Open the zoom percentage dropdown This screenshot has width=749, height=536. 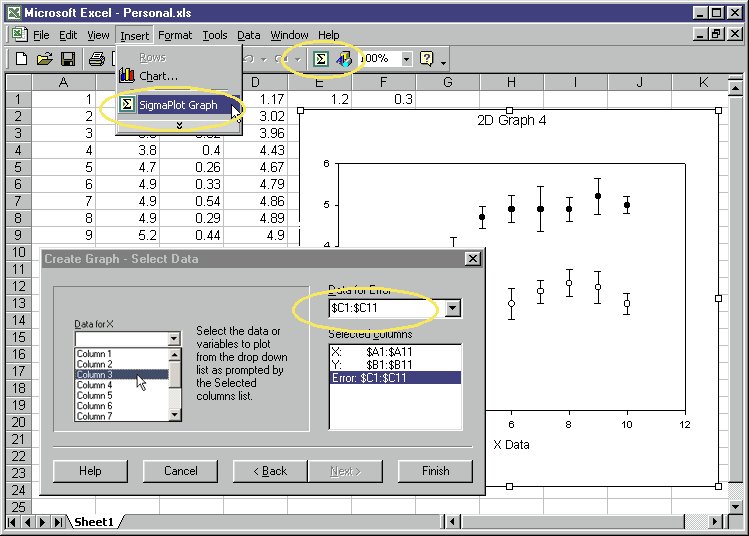coord(407,59)
